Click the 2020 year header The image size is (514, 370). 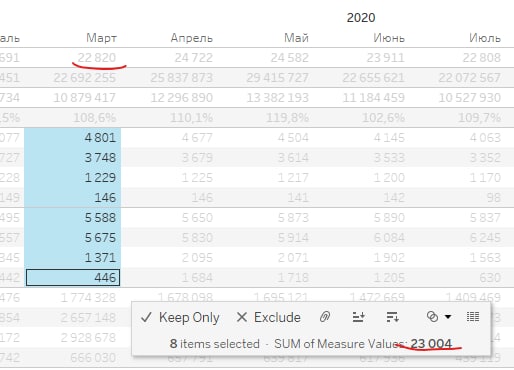(361, 18)
